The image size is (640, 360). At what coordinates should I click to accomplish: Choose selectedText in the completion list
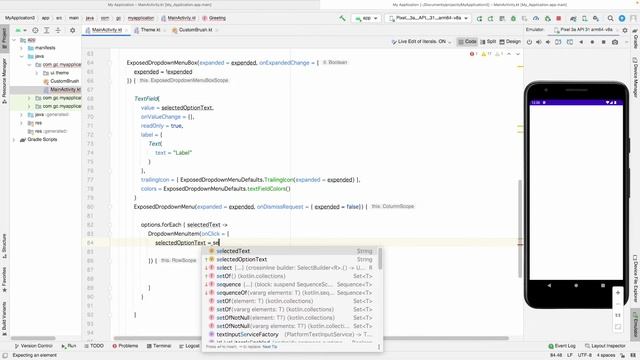click(x=292, y=251)
